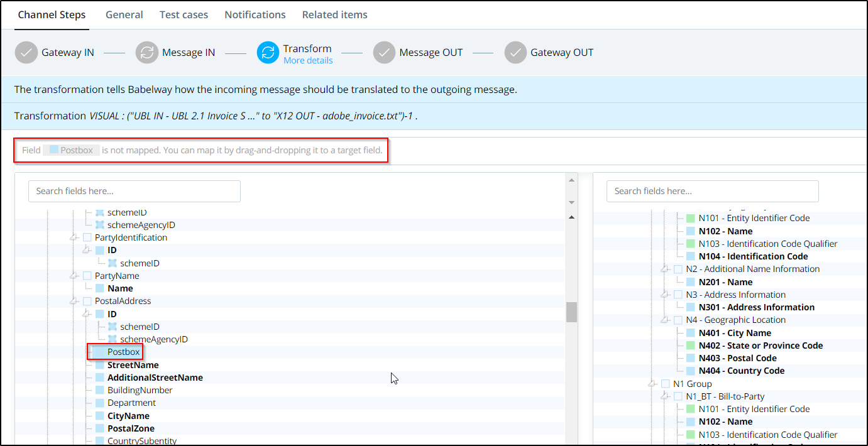Toggle the PartyIdentification node checkbox
The width and height of the screenshot is (868, 446).
(x=87, y=237)
